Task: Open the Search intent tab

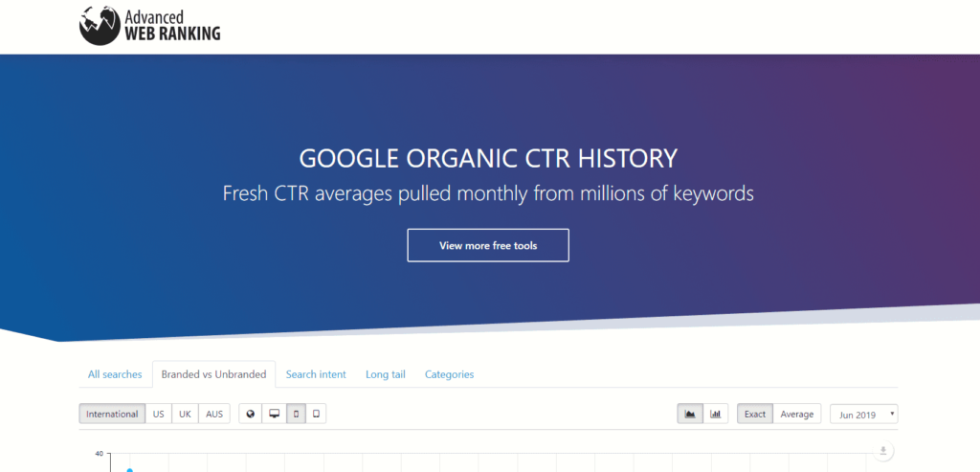Action: click(316, 374)
